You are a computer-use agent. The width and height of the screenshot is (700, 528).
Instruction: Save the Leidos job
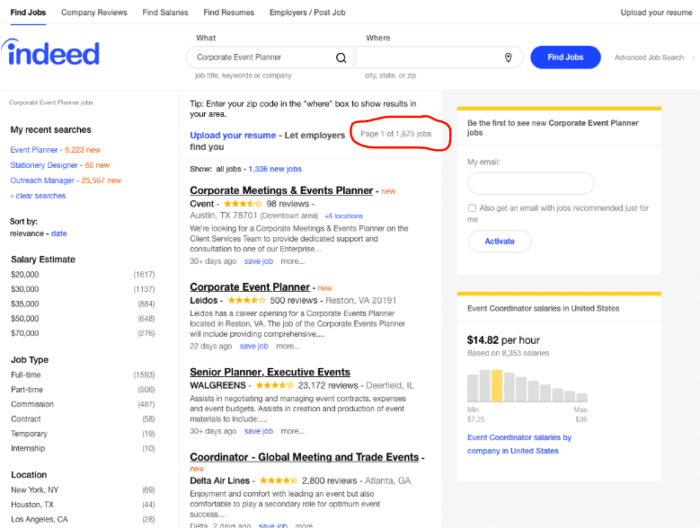click(x=254, y=346)
